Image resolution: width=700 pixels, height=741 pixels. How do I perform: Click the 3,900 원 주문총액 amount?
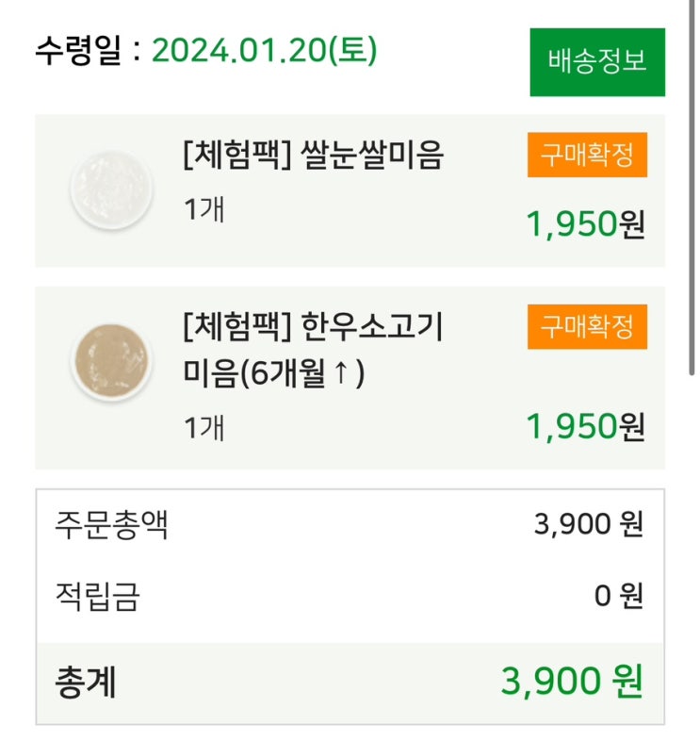pos(588,524)
